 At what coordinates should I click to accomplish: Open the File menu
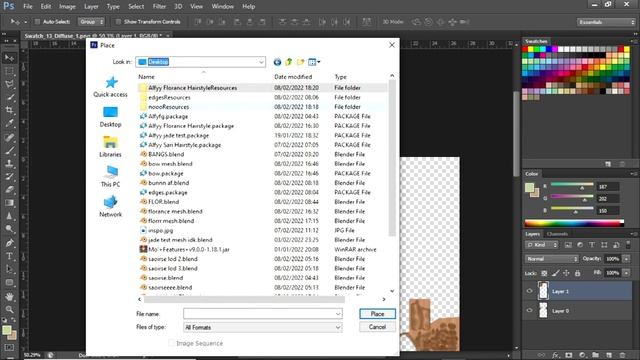pos(28,7)
